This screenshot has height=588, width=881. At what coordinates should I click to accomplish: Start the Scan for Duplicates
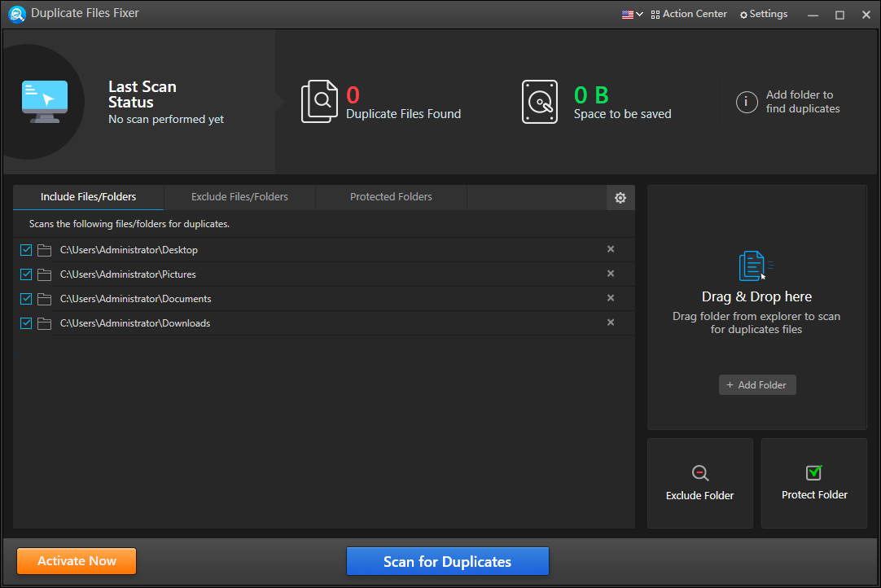click(x=447, y=561)
